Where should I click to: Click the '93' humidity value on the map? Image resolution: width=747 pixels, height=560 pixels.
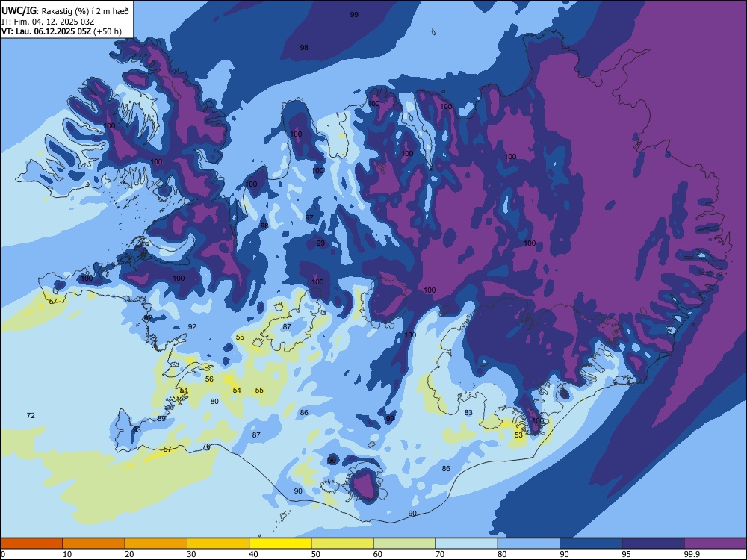[x=137, y=429]
